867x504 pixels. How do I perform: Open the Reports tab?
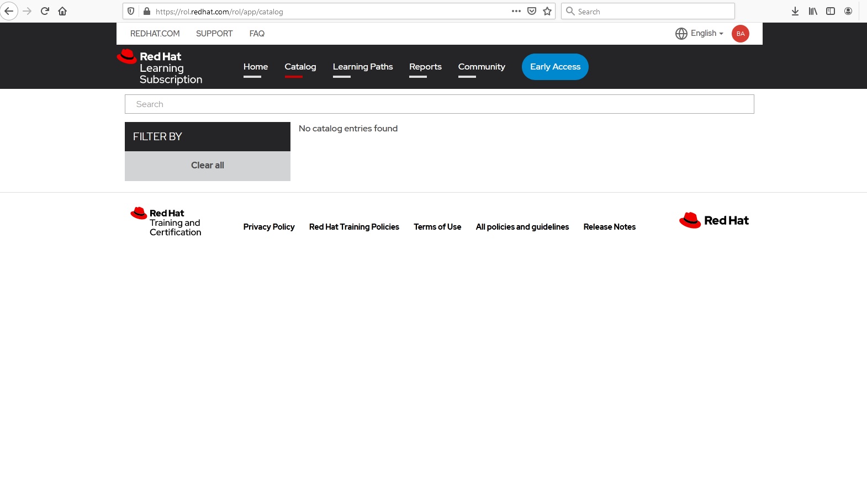coord(425,67)
